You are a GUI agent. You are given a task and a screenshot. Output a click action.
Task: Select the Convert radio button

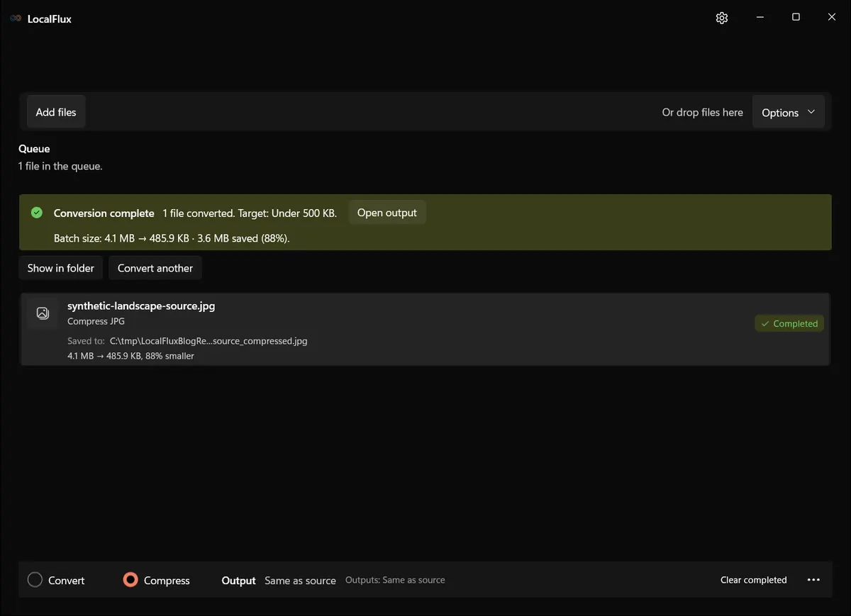(35, 580)
